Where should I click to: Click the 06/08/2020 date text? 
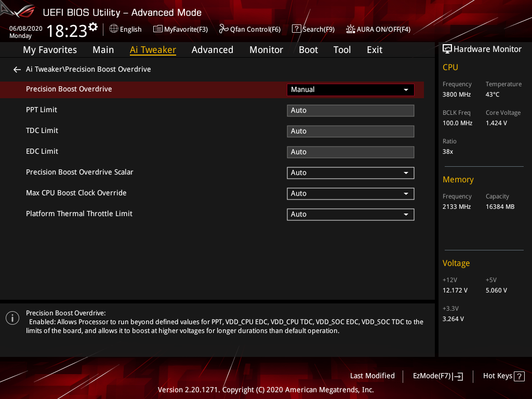coord(26,29)
